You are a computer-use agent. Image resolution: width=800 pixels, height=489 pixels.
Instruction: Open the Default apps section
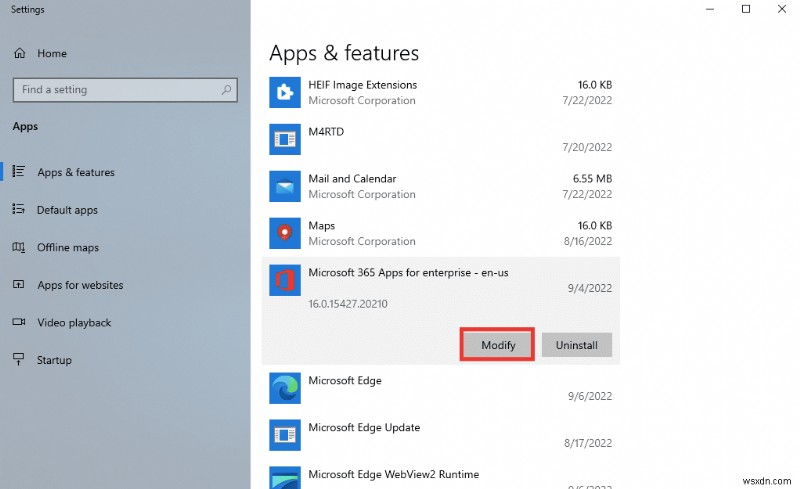[x=67, y=210]
